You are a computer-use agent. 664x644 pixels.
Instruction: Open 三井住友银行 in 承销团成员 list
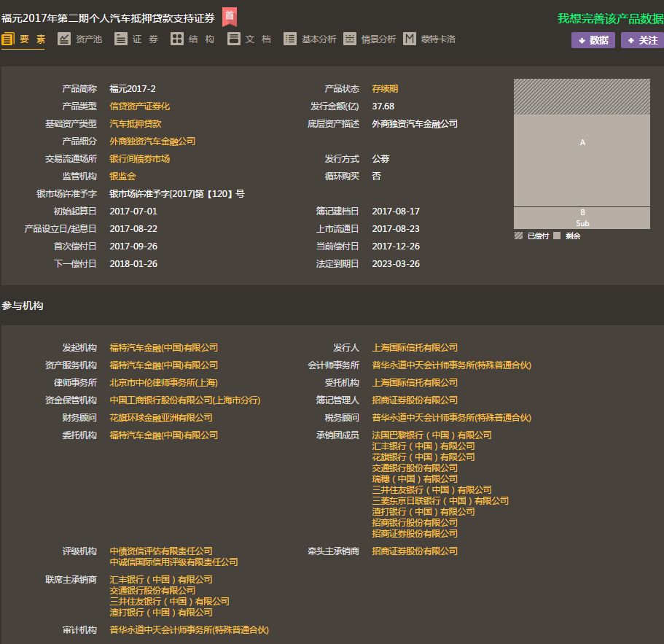click(432, 490)
